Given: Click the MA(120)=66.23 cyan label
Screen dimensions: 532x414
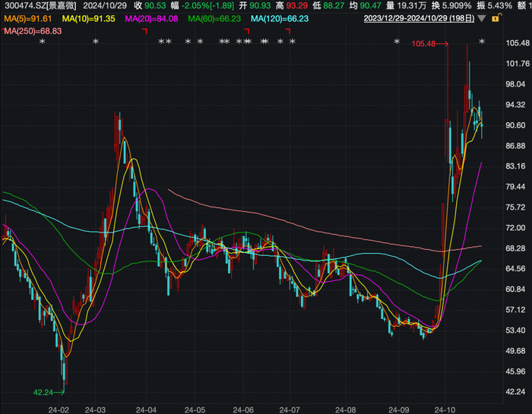Looking at the screenshot, I should pyautogui.click(x=280, y=18).
